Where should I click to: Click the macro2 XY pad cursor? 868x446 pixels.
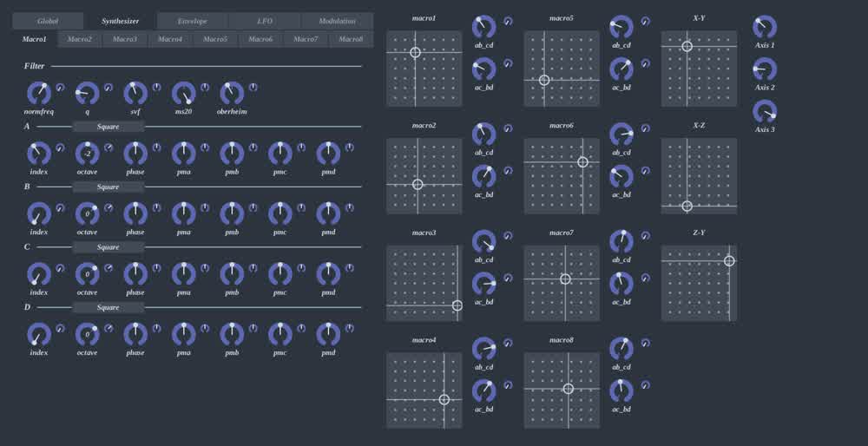click(x=418, y=184)
